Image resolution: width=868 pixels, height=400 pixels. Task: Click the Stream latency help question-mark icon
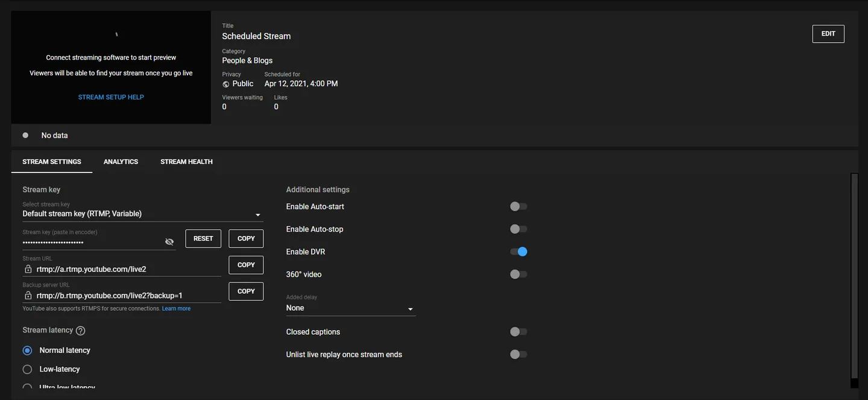81,331
